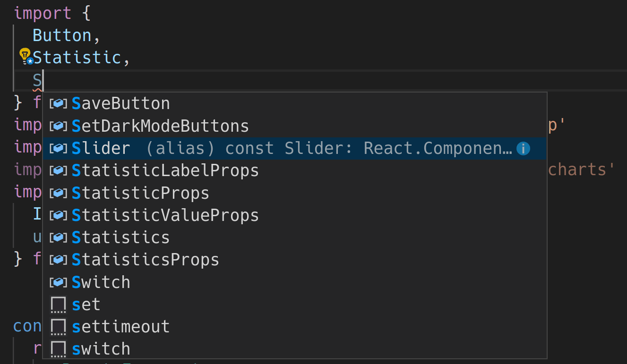
Task: Click the Statistic import in the editor
Action: (77, 58)
